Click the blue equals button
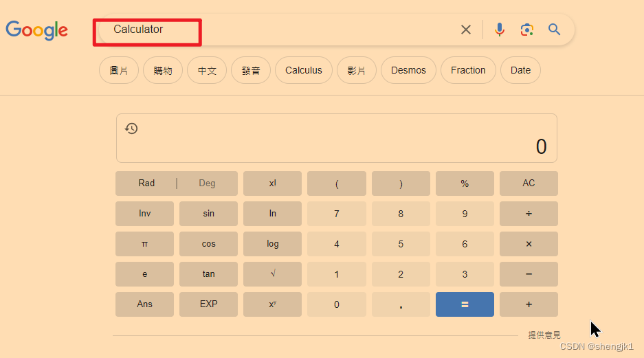 click(x=465, y=304)
